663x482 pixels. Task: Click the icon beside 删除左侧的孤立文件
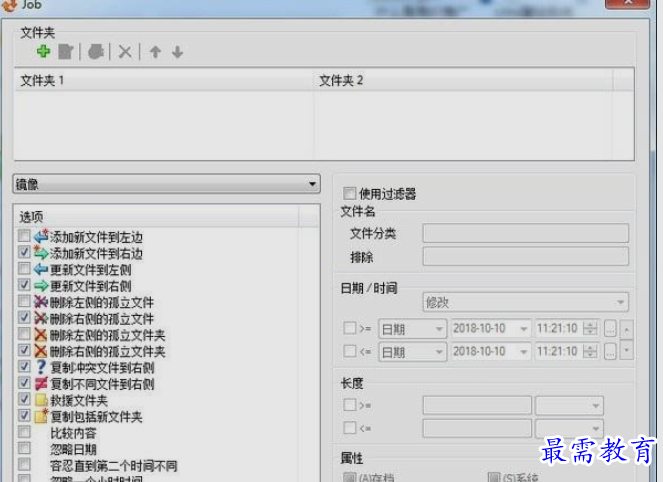(41, 301)
